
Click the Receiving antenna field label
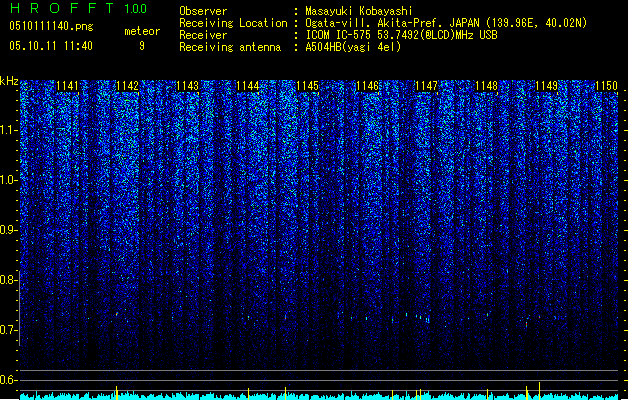[x=230, y=47]
